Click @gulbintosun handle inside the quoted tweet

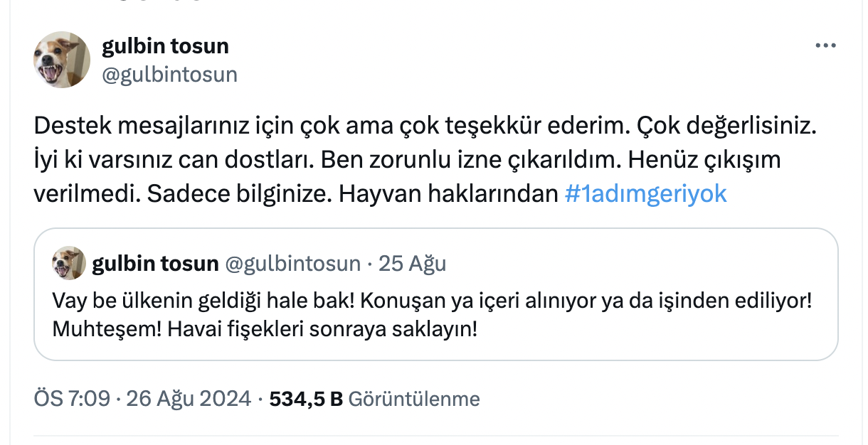292,264
